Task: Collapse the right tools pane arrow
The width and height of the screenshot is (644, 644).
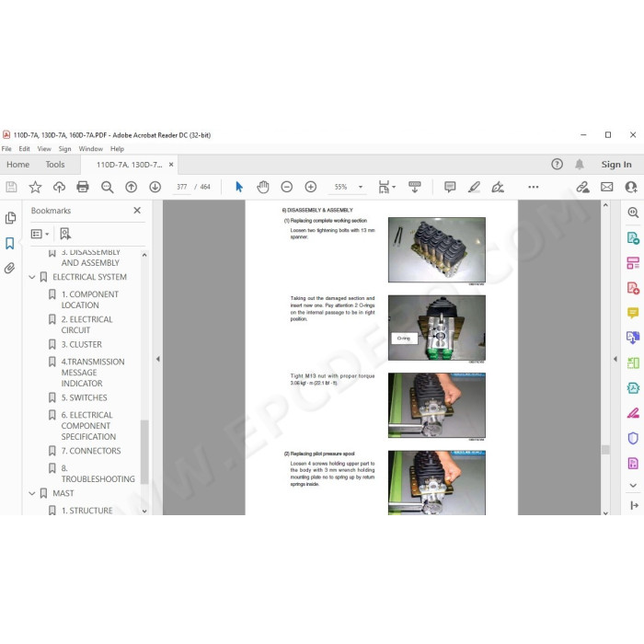Action: click(x=615, y=359)
